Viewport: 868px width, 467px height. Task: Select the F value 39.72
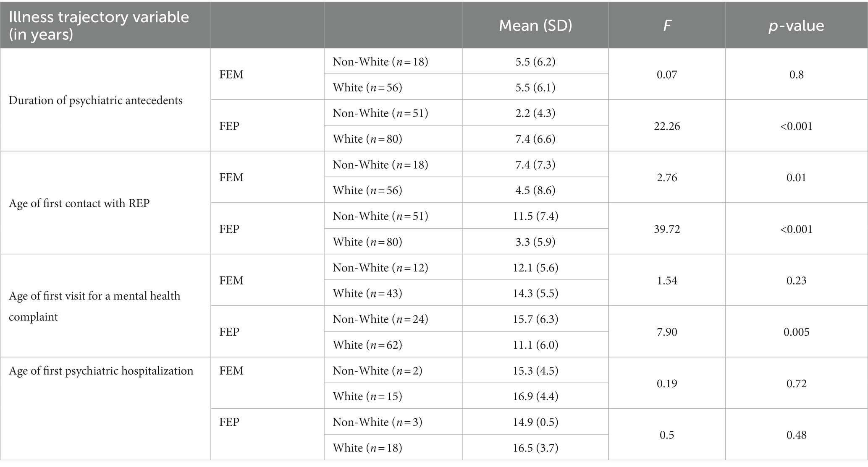[x=667, y=229]
